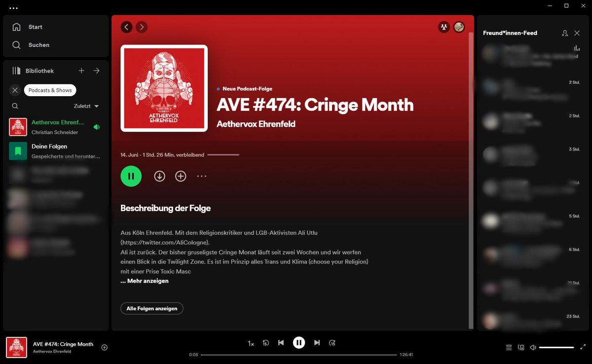
Task: Go to Start home page
Action: [28, 27]
